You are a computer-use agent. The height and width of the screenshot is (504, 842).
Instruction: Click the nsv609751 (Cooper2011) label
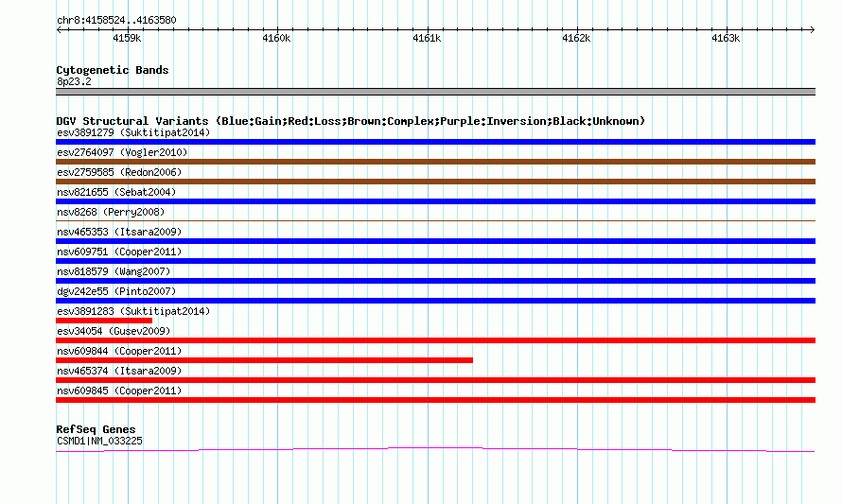click(119, 252)
